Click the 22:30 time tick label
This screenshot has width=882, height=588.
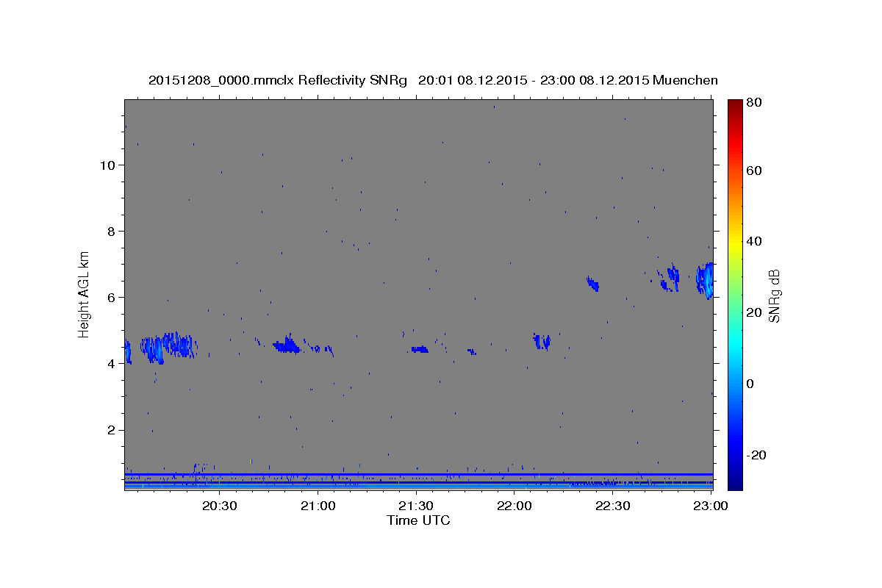[x=612, y=506]
